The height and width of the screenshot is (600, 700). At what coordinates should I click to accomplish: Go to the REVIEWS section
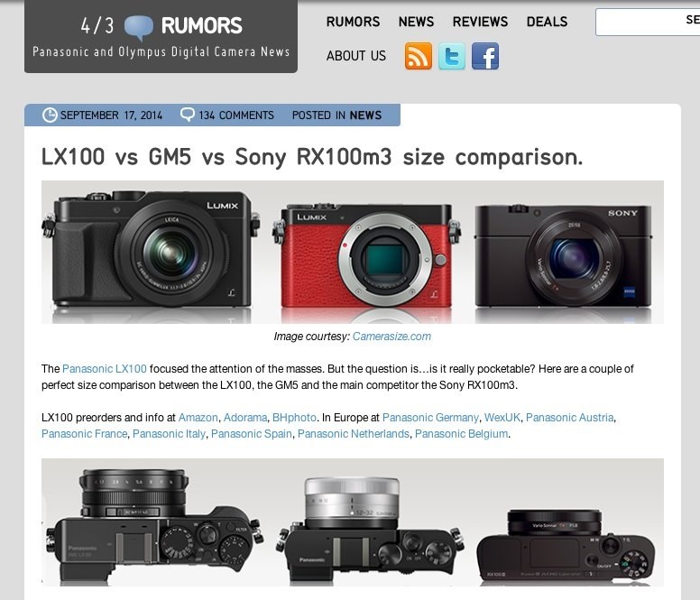pyautogui.click(x=480, y=22)
